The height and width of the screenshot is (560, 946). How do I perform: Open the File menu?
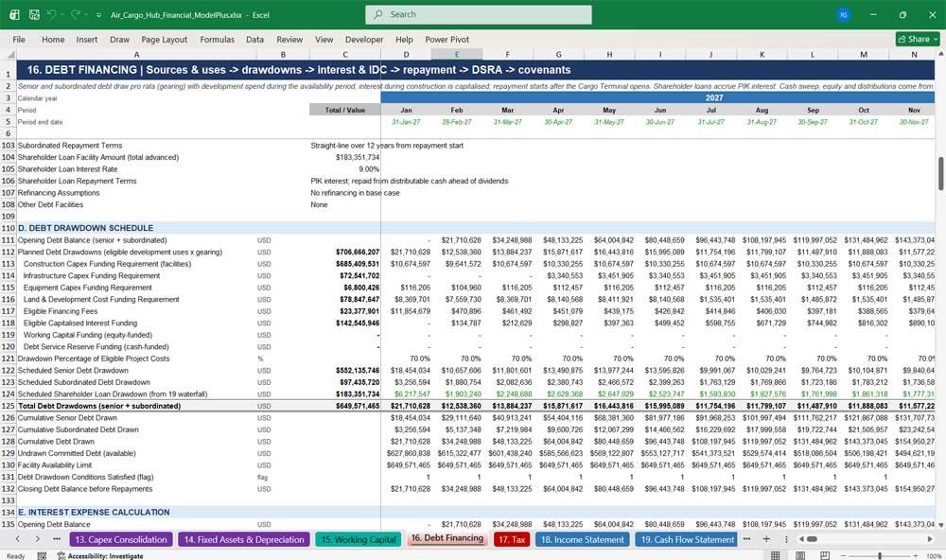click(19, 39)
